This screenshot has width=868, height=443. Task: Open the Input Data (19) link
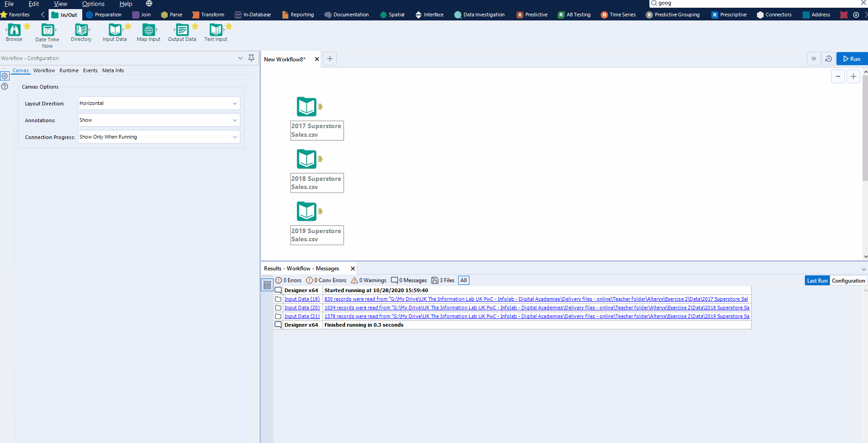point(302,299)
